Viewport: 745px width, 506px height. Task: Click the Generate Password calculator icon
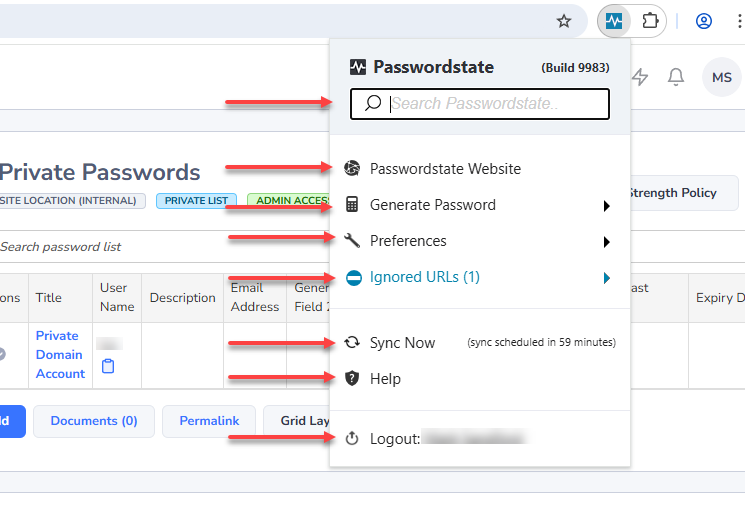[x=352, y=205]
